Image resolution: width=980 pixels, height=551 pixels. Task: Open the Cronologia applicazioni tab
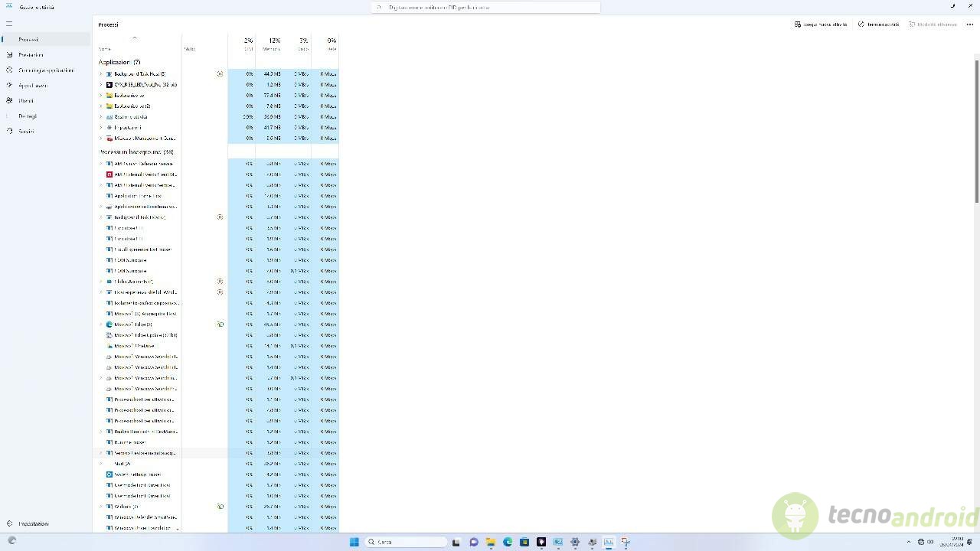click(46, 70)
